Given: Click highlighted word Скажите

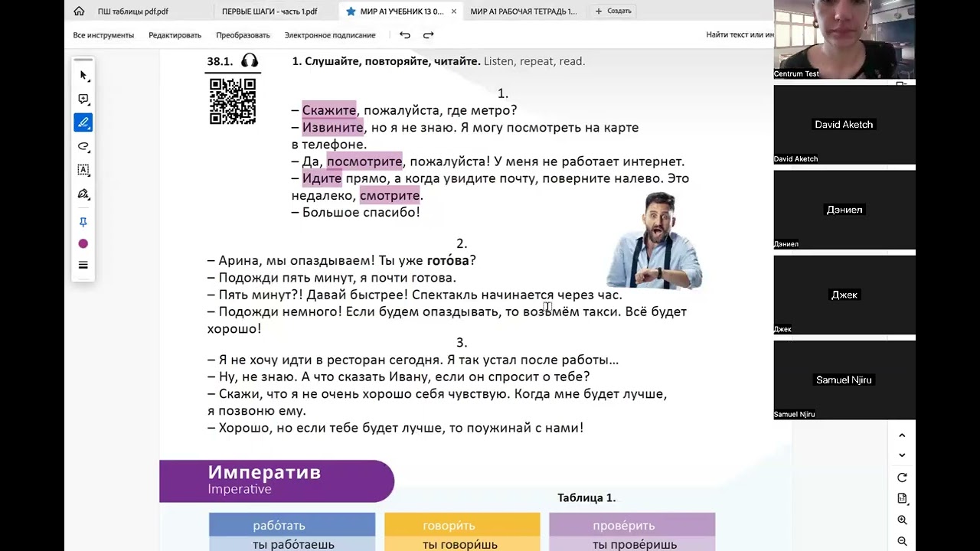Looking at the screenshot, I should (329, 110).
